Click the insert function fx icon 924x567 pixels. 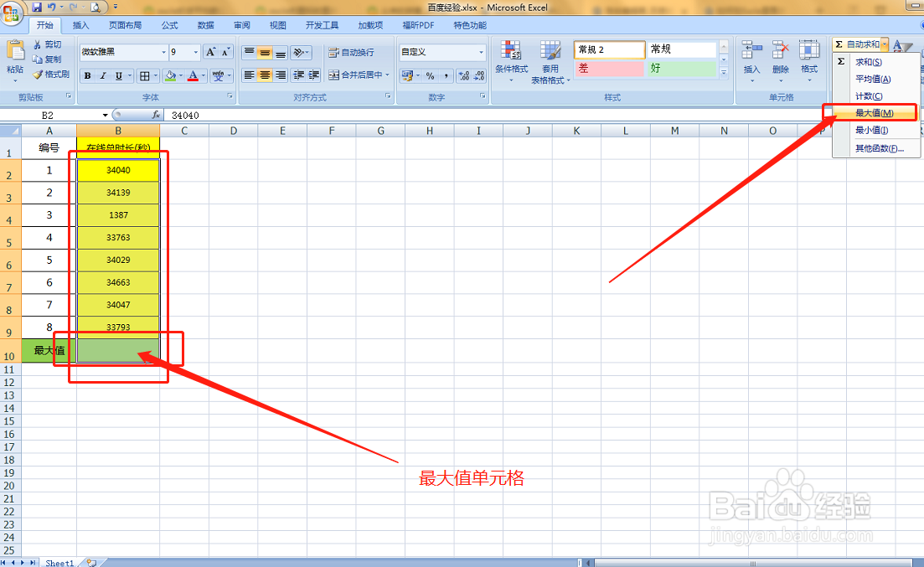click(x=156, y=115)
